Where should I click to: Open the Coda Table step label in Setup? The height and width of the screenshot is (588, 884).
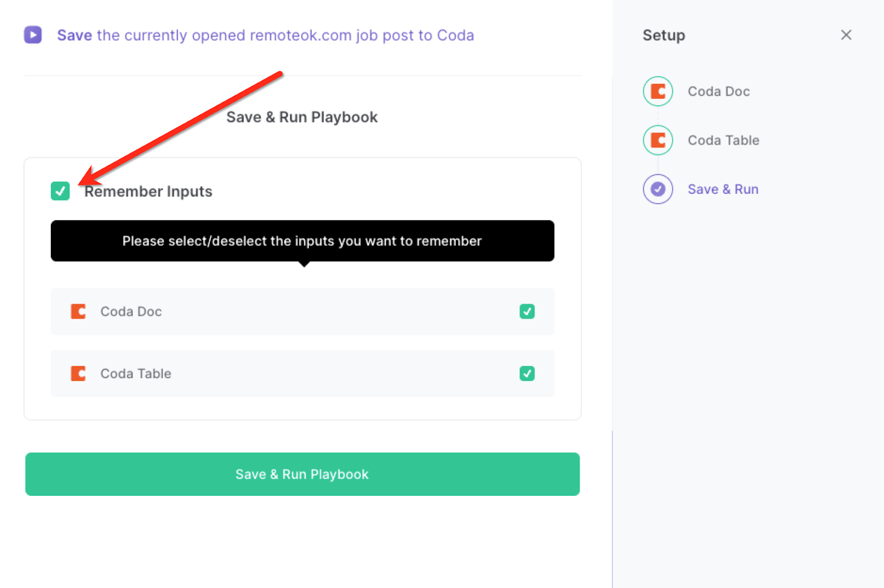coord(723,140)
